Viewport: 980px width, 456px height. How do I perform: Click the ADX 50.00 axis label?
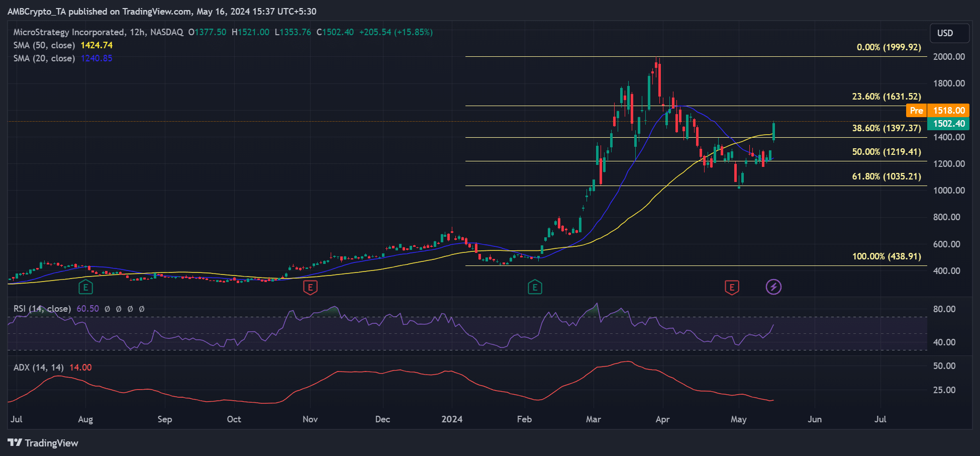944,366
